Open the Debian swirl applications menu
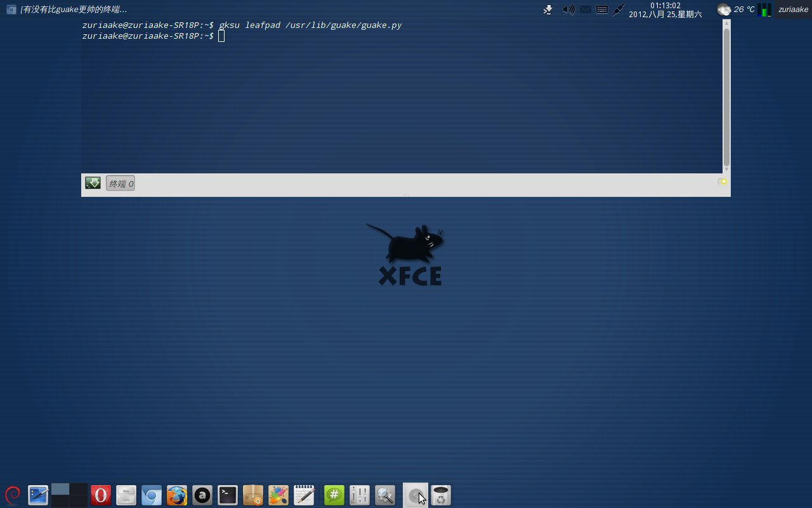Image resolution: width=812 pixels, height=508 pixels. coord(12,495)
